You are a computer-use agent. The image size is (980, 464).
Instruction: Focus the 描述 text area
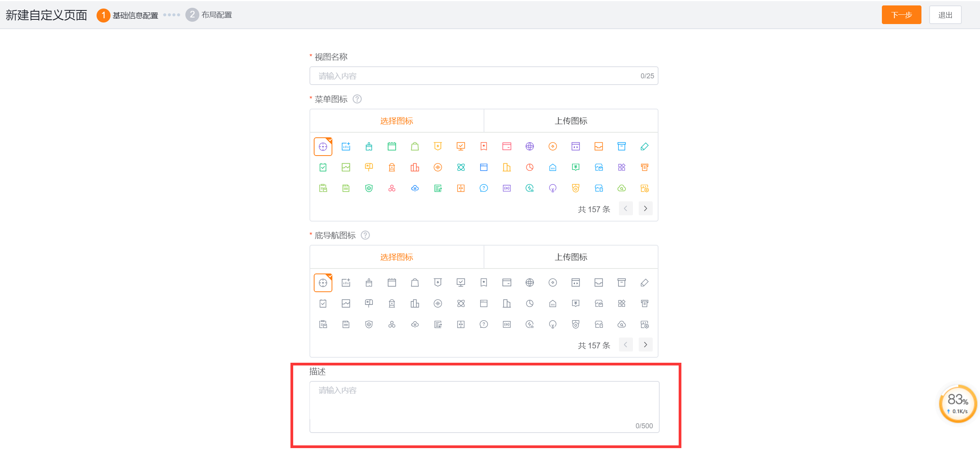[484, 407]
